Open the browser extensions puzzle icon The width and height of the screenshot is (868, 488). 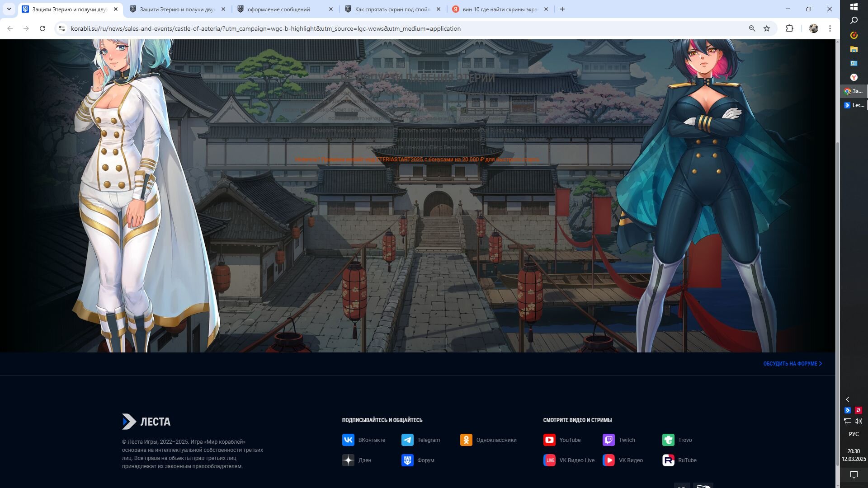click(789, 28)
